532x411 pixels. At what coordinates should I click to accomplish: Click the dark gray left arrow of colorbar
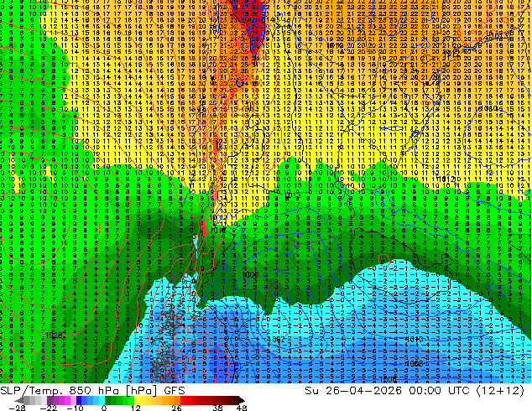point(18,400)
